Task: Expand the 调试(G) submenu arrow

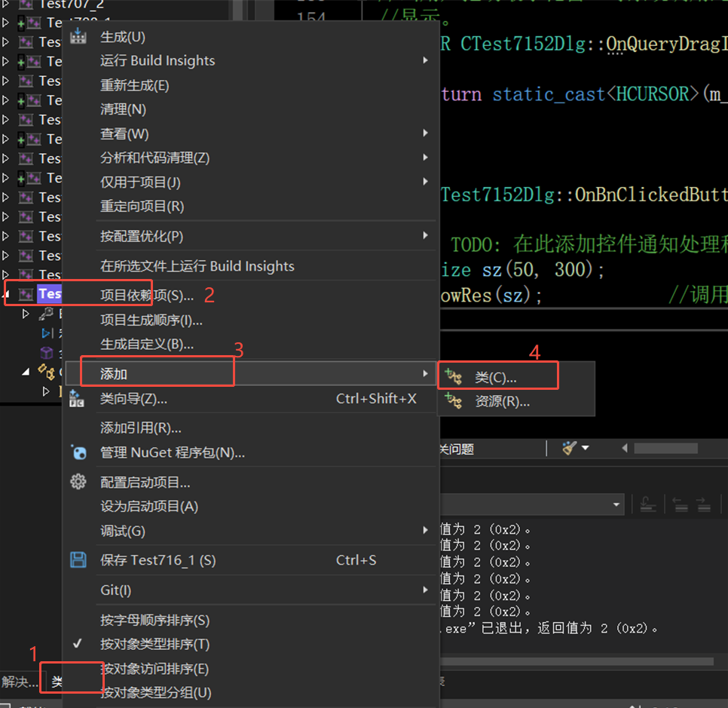Action: pyautogui.click(x=425, y=530)
